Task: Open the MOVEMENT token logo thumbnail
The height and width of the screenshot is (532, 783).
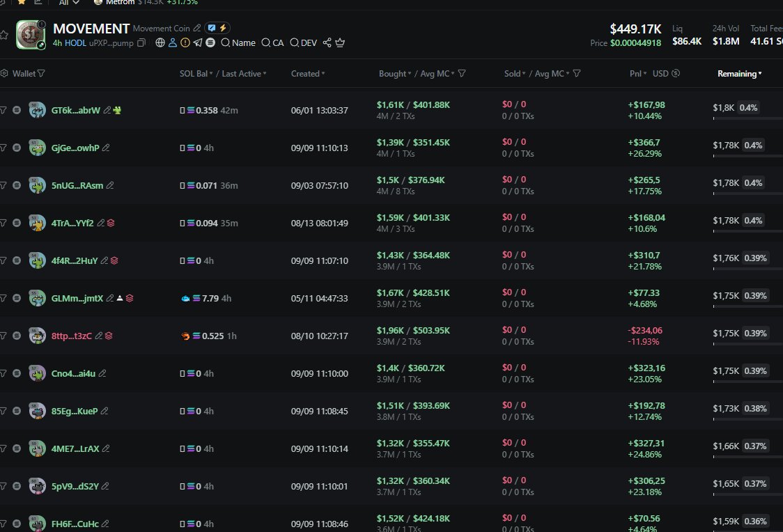Action: 31,34
